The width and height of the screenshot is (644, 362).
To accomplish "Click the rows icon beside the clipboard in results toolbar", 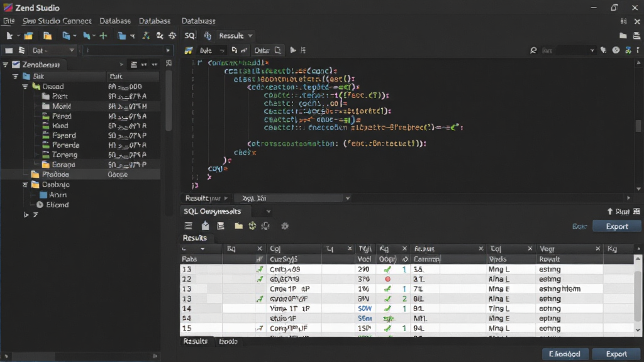I will click(x=221, y=226).
